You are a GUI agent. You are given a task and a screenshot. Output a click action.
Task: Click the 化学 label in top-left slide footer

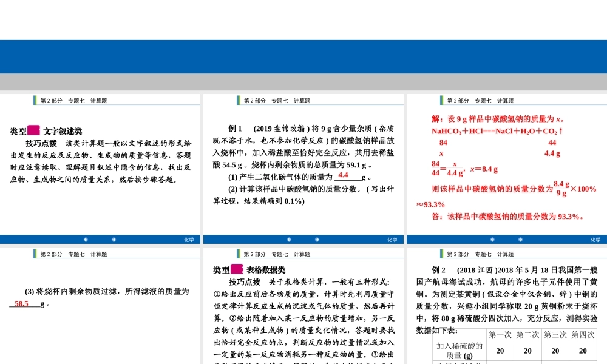[x=188, y=239]
